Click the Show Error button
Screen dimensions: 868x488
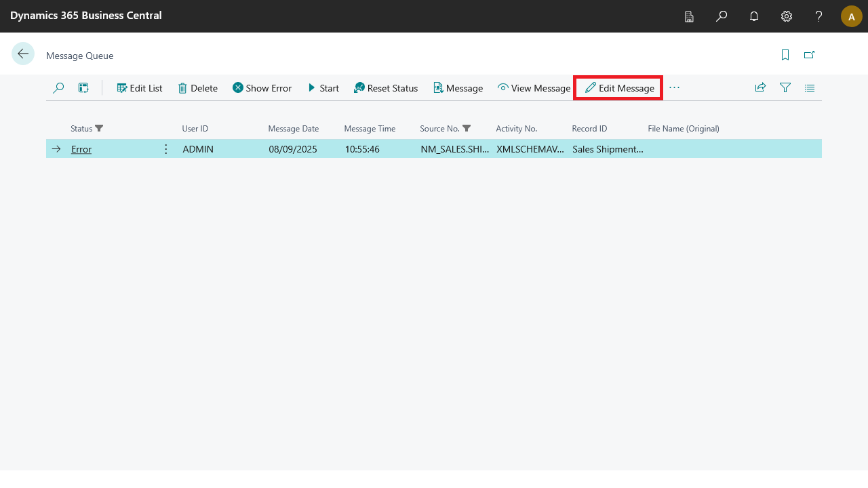point(262,88)
